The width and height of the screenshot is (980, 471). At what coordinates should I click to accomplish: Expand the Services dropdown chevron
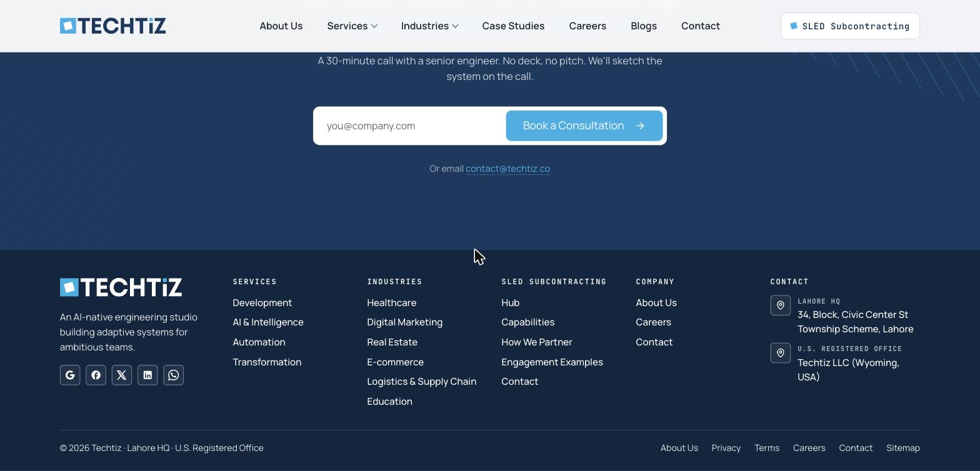[x=374, y=26]
